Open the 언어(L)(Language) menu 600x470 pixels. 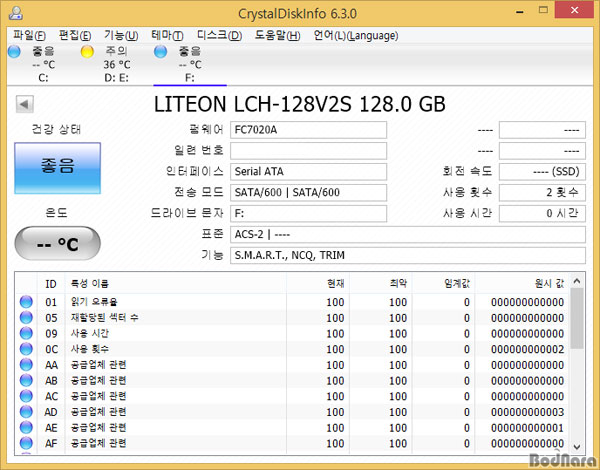(x=356, y=36)
